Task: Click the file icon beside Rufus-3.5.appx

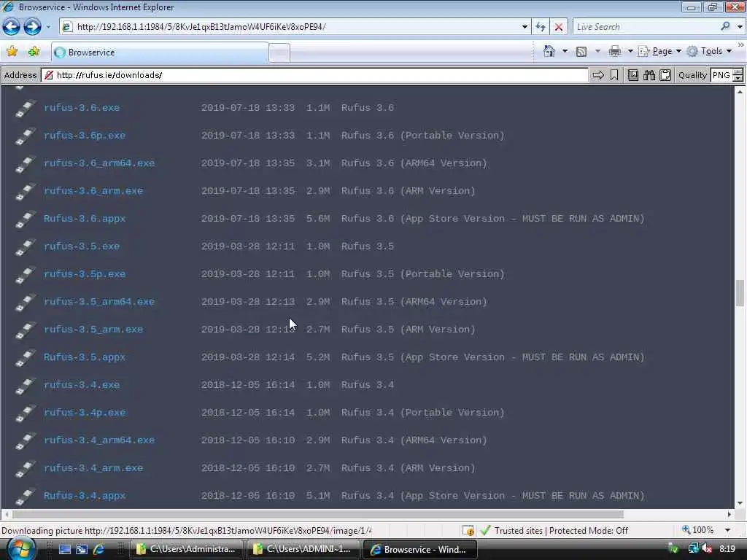Action: [x=26, y=358]
